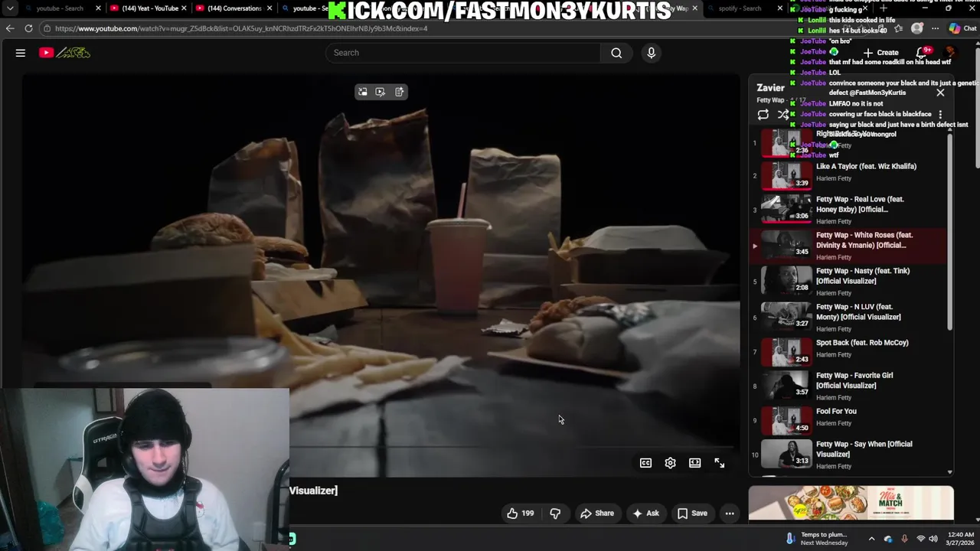Image resolution: width=980 pixels, height=551 pixels.
Task: Click the middle icon in the video overlay toolbar
Action: 381,92
